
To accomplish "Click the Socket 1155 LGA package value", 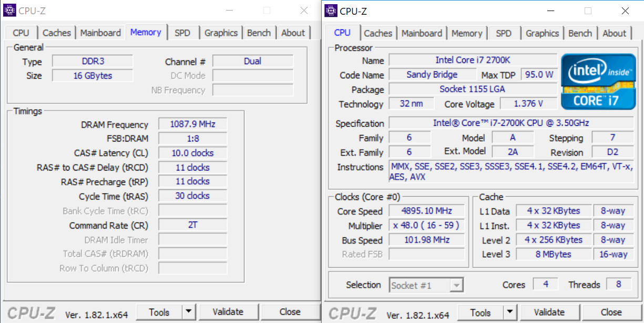I will pos(473,89).
